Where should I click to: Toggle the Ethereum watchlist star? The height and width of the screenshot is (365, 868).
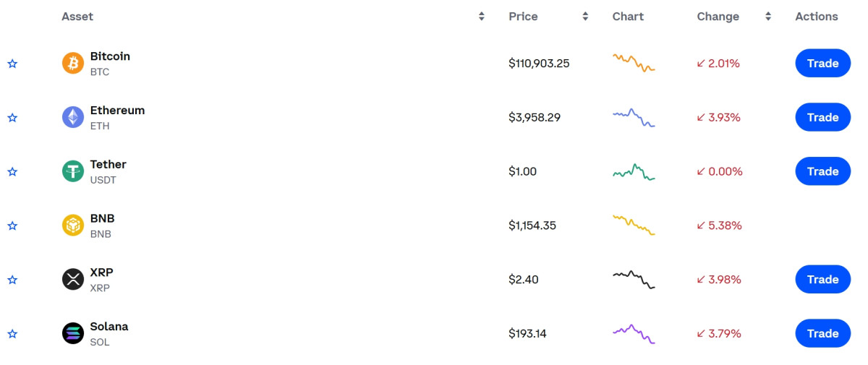pos(12,117)
